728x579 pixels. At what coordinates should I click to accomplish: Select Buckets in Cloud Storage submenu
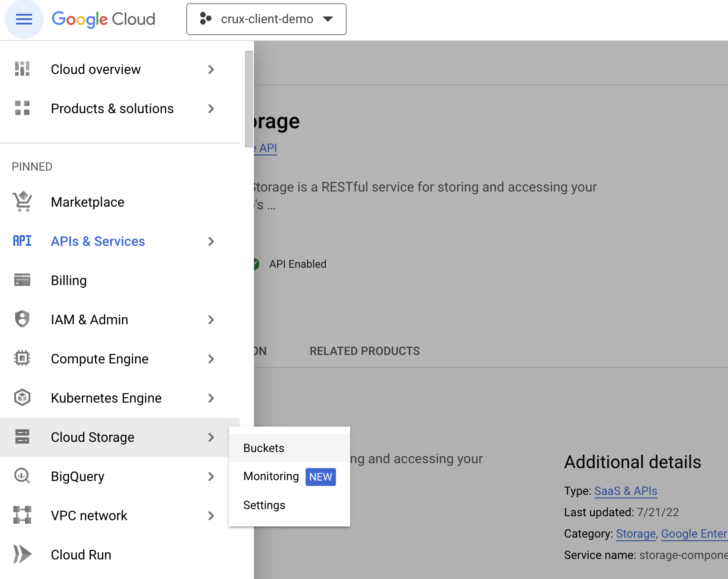[290, 448]
